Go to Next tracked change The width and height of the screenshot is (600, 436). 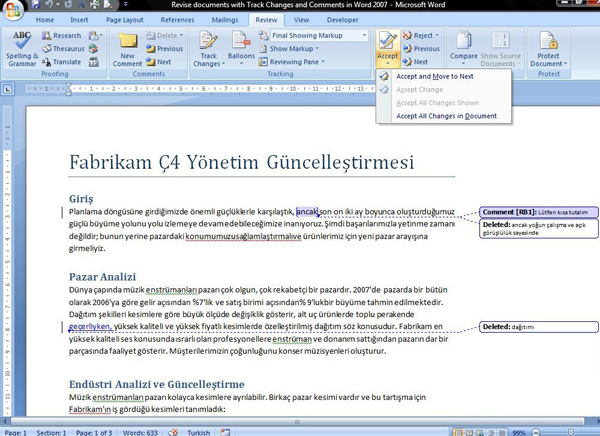[424, 62]
